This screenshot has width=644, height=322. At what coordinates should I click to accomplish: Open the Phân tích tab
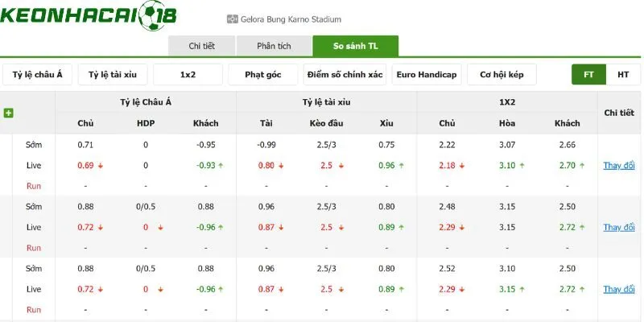point(274,46)
